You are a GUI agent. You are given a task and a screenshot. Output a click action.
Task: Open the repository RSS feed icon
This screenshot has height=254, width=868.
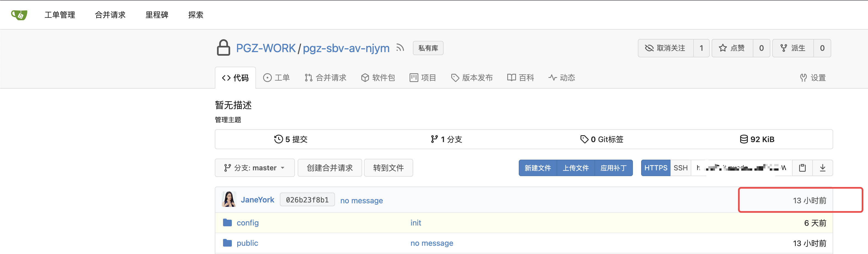tap(400, 48)
